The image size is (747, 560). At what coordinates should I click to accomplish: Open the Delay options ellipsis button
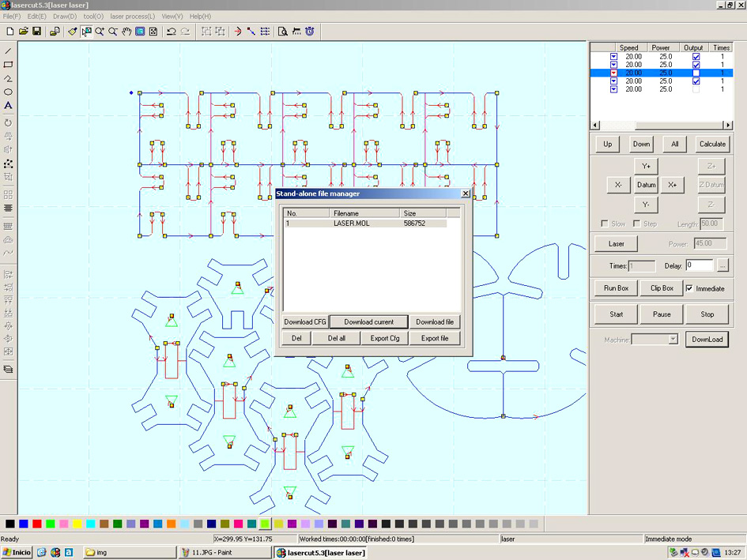tap(722, 265)
